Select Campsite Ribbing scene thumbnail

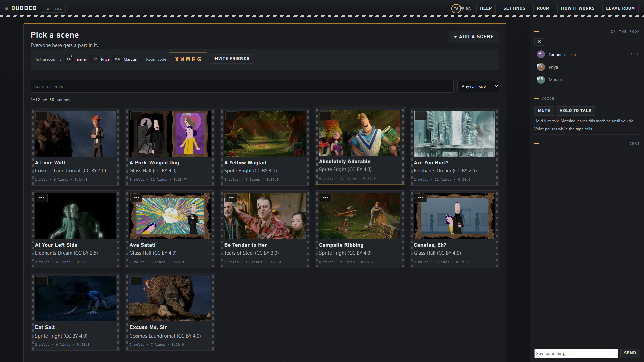pos(360,216)
